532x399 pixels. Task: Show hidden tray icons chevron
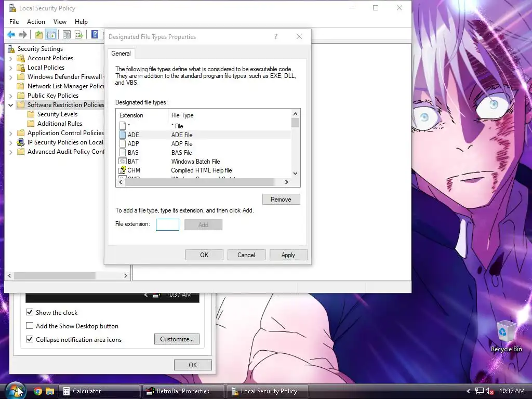click(x=469, y=391)
